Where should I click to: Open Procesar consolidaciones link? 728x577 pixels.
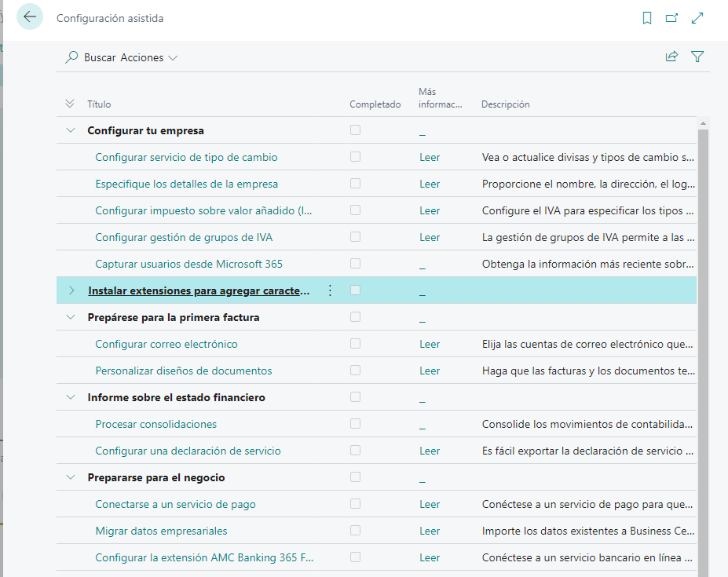[156, 424]
